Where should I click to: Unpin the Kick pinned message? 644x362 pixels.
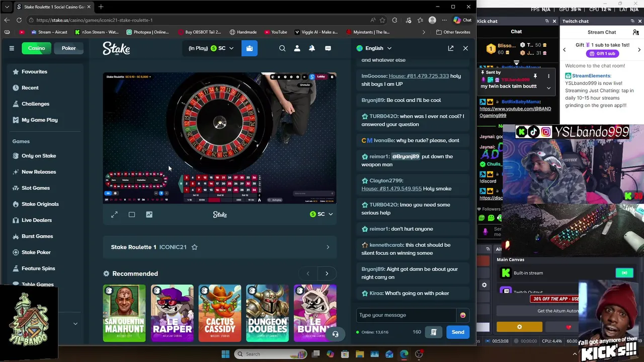[535, 76]
